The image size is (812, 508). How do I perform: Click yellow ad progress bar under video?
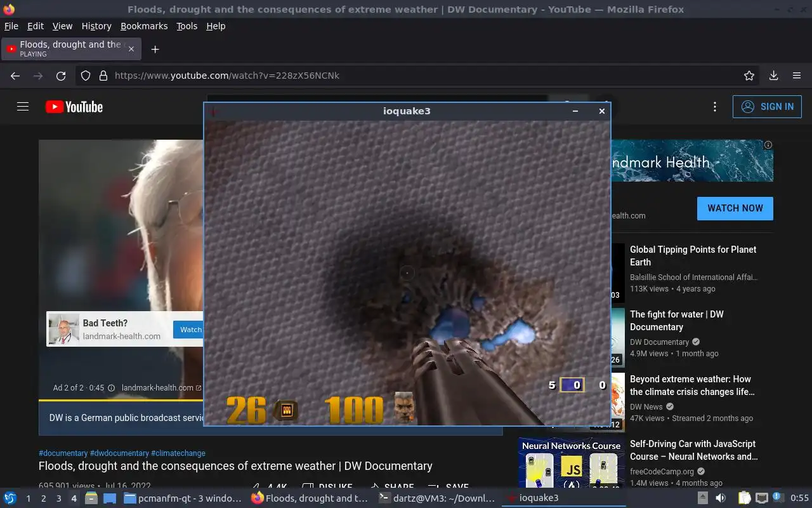pyautogui.click(x=121, y=400)
